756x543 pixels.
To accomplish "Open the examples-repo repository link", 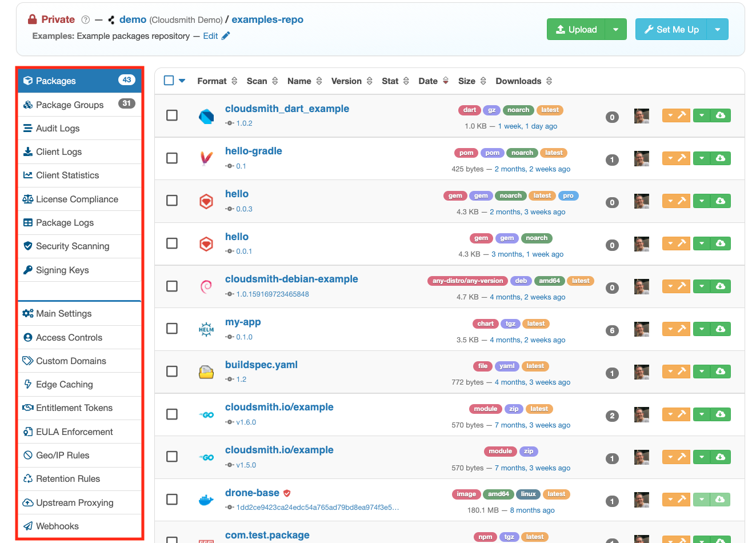I will click(267, 19).
